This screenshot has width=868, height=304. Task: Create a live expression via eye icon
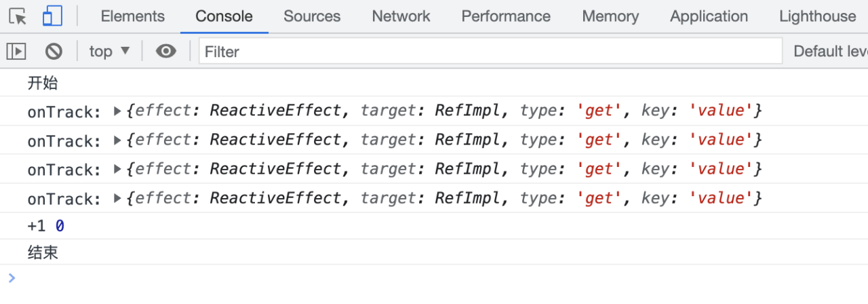[x=165, y=51]
